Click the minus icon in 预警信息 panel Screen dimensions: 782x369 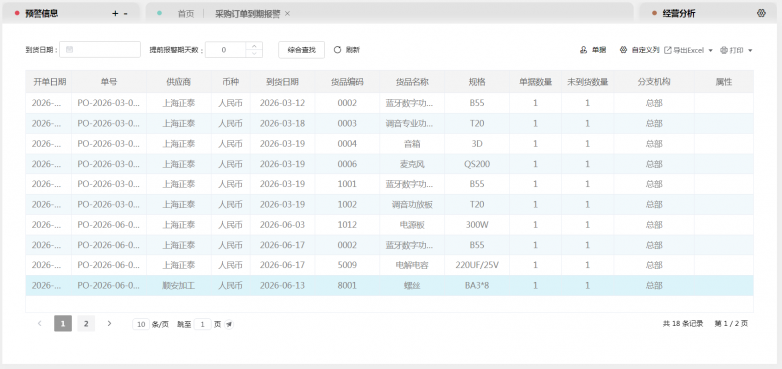[125, 14]
